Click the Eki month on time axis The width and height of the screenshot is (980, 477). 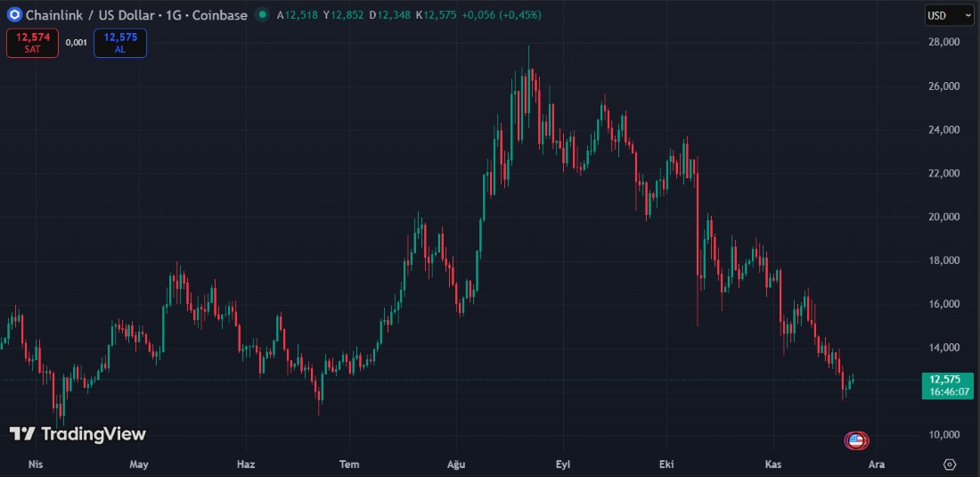(665, 464)
